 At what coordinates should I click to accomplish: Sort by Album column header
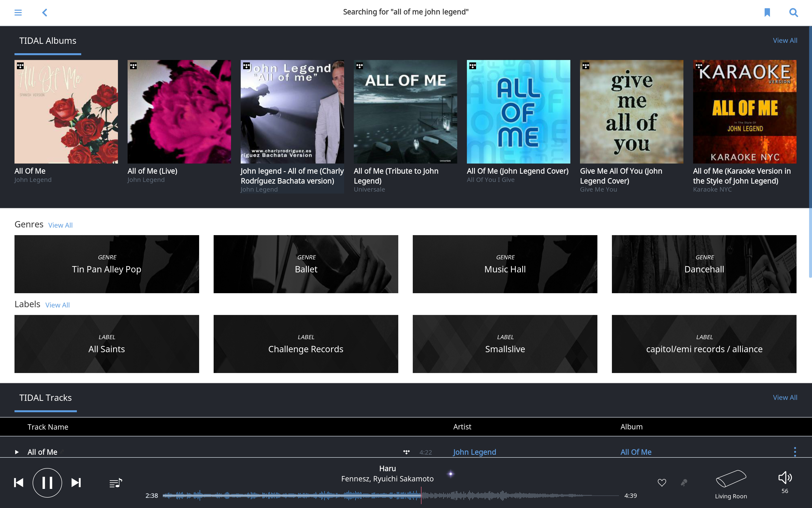point(631,427)
